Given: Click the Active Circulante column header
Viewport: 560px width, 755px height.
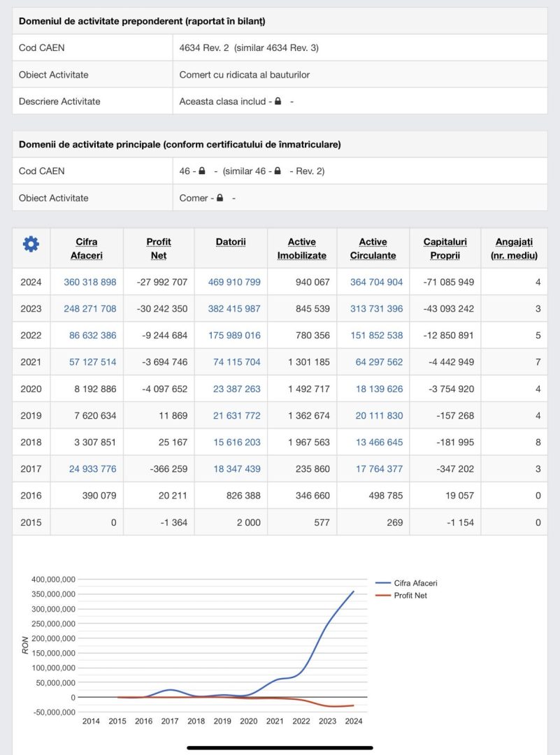Looking at the screenshot, I should [373, 248].
